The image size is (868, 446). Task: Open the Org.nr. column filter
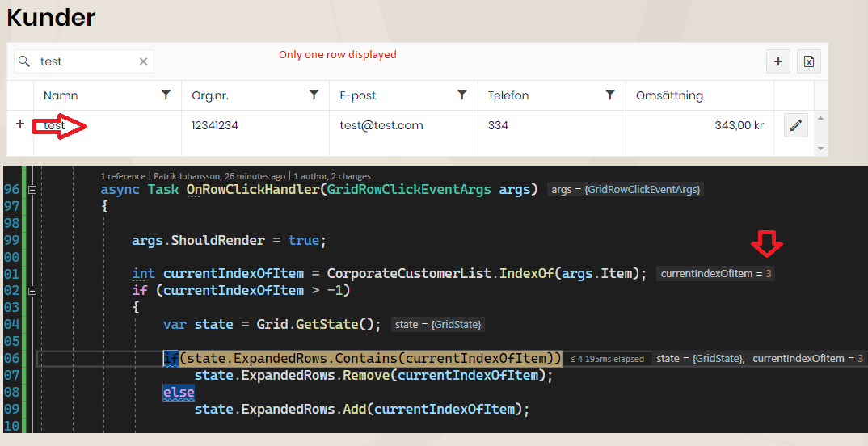tap(314, 95)
